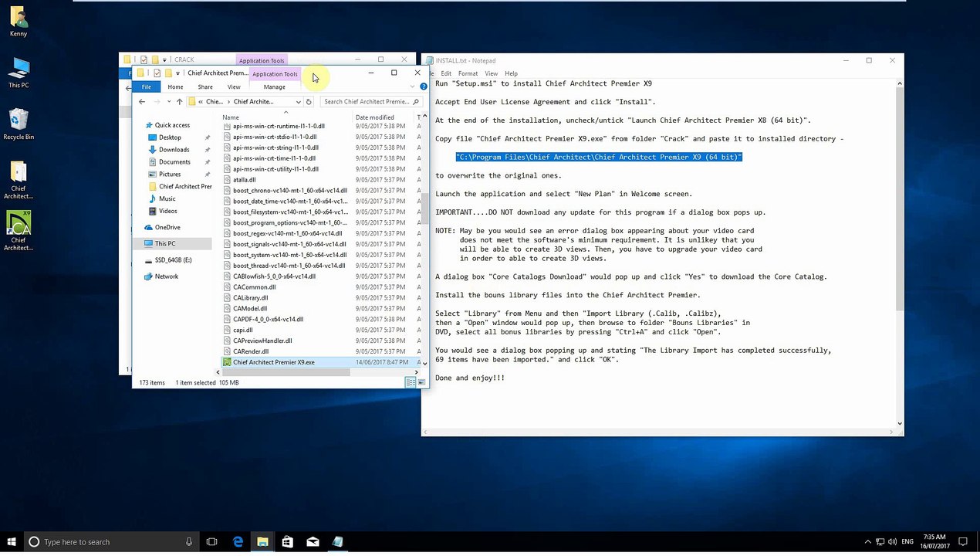980x556 pixels.
Task: Refresh the Explorer address bar location
Action: tap(309, 101)
